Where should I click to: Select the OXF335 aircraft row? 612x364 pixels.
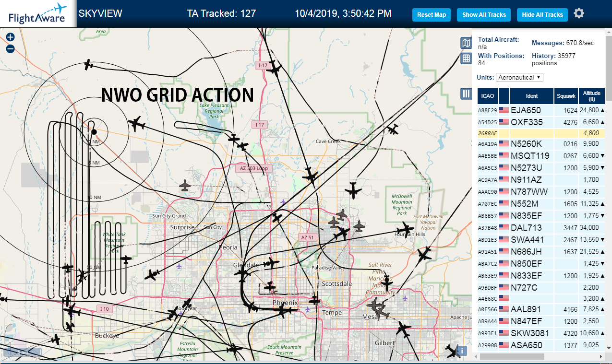541,122
